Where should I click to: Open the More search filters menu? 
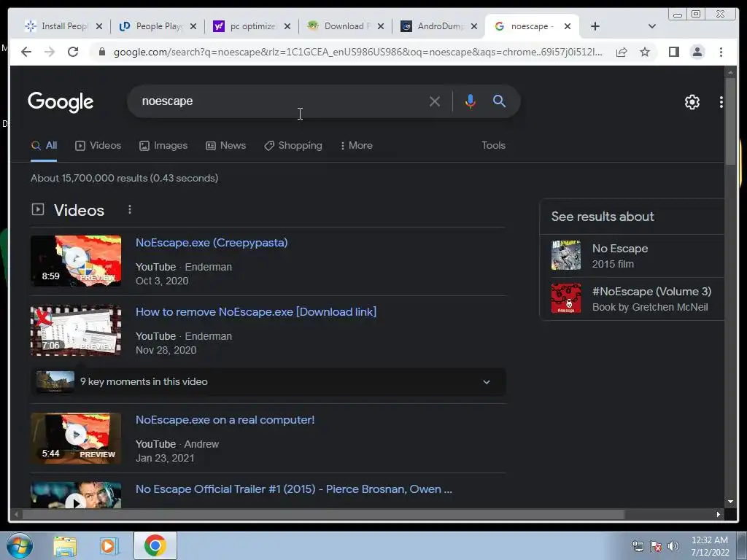click(356, 146)
